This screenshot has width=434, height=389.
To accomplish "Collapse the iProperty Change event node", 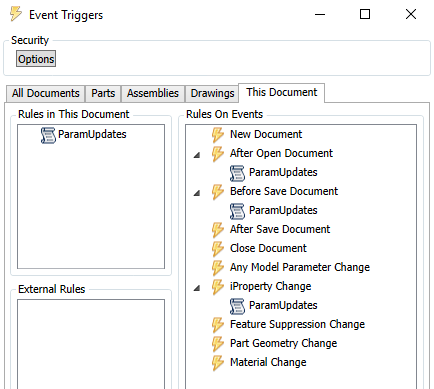I will [197, 288].
